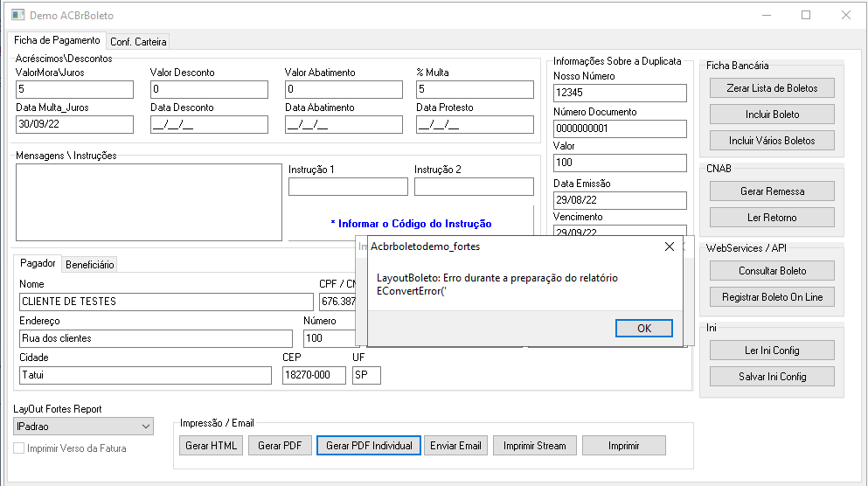Focus the Nosso Número field
The height and width of the screenshot is (486, 868).
click(x=620, y=93)
